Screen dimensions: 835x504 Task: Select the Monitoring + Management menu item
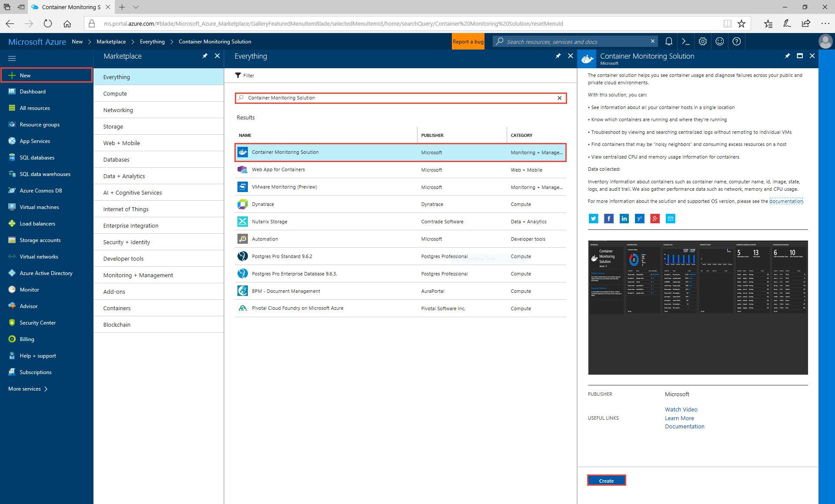point(138,275)
